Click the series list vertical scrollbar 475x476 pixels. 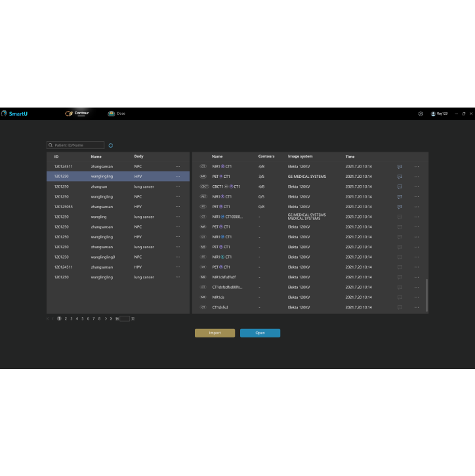[x=427, y=294]
